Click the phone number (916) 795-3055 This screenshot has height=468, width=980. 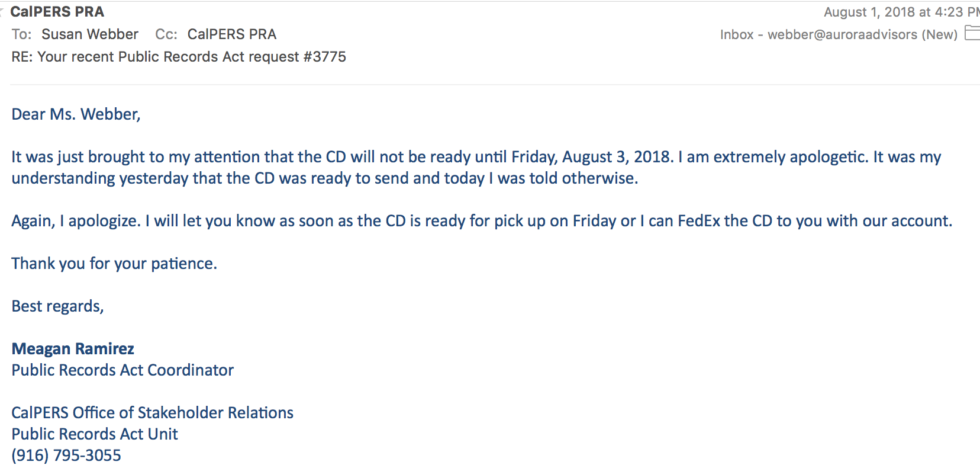[66, 455]
